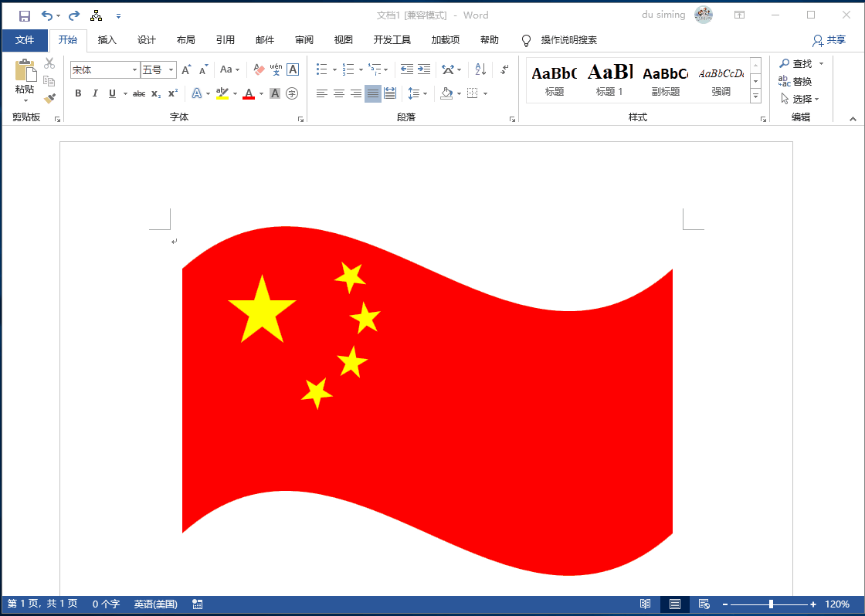This screenshot has width=865, height=616.
Task: Redo the last action
Action: (74, 15)
